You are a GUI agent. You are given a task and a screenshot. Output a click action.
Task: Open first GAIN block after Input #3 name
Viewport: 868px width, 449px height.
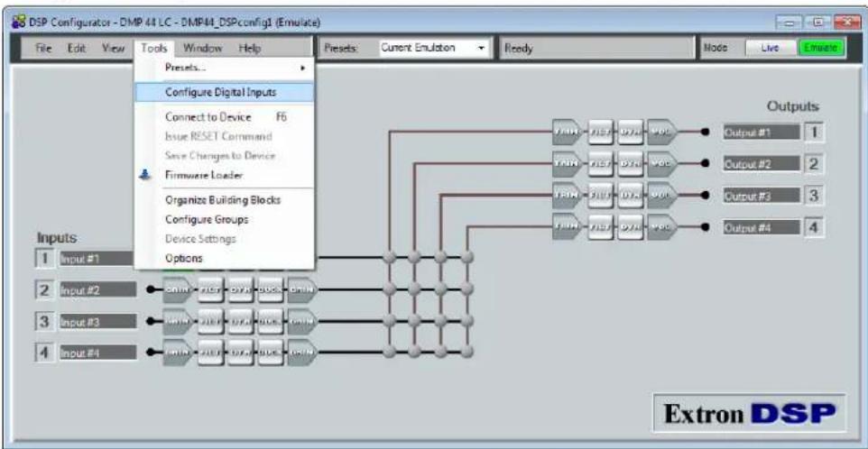point(178,321)
